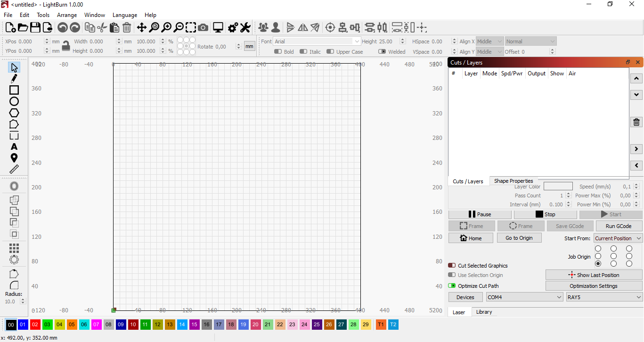This screenshot has height=342, width=644.
Task: Open the Tools menu
Action: pos(43,15)
